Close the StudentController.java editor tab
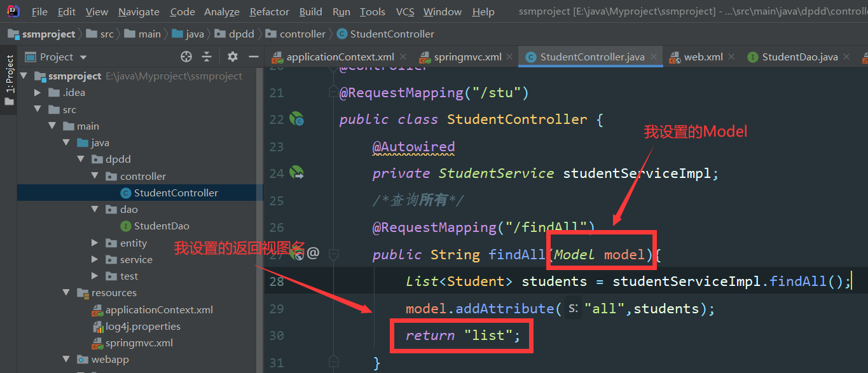The height and width of the screenshot is (373, 868). 654,57
